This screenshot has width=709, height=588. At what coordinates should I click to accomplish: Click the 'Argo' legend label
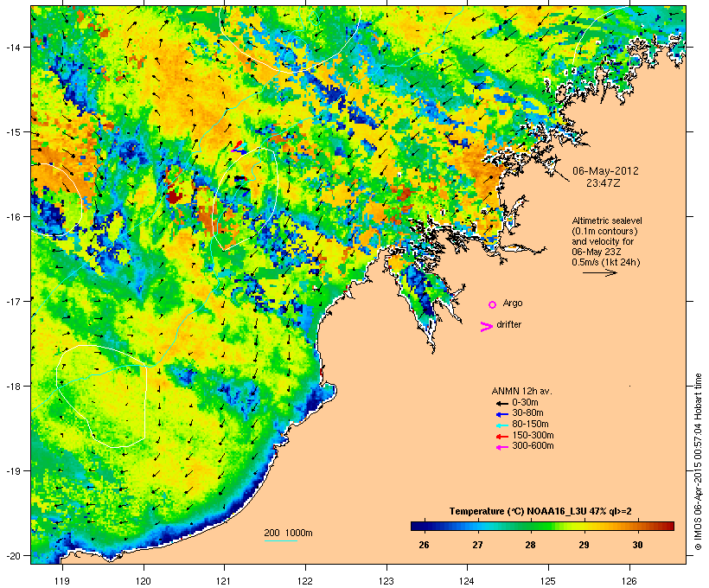click(513, 303)
